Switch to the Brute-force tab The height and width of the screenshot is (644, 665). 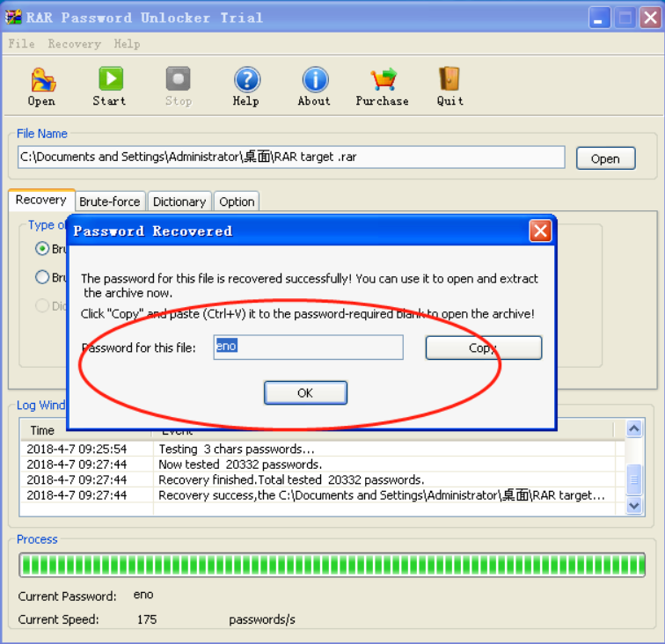pos(110,201)
